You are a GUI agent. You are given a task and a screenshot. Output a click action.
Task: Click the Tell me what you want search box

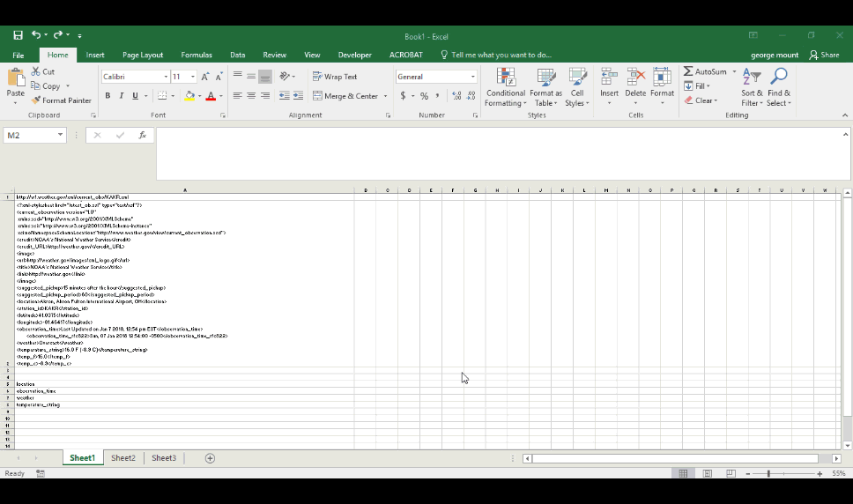[x=501, y=55]
